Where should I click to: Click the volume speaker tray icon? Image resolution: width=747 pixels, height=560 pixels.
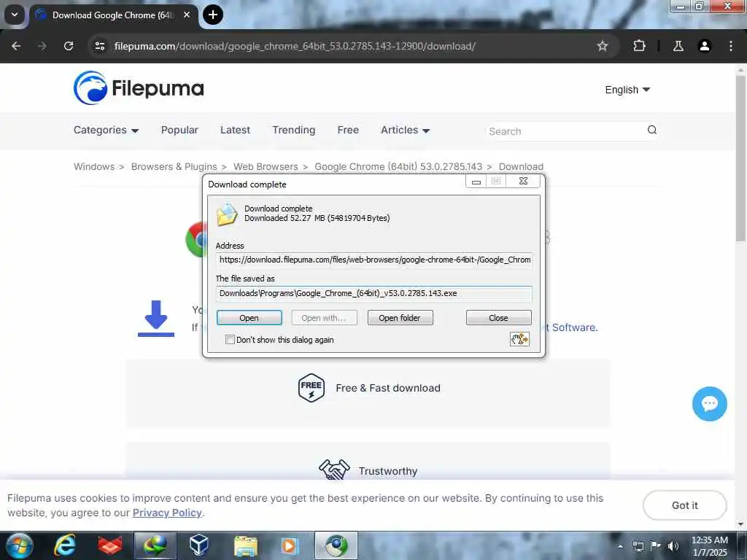coord(673,546)
